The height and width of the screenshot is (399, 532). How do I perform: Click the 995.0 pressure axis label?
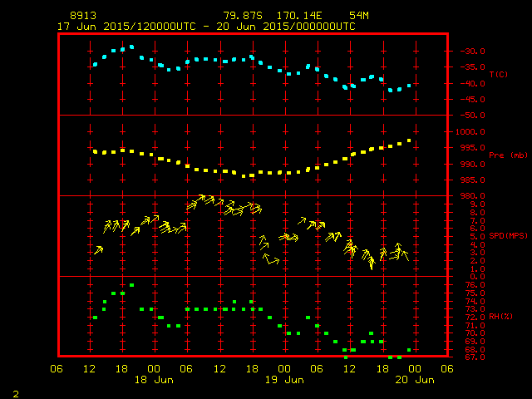click(x=472, y=148)
